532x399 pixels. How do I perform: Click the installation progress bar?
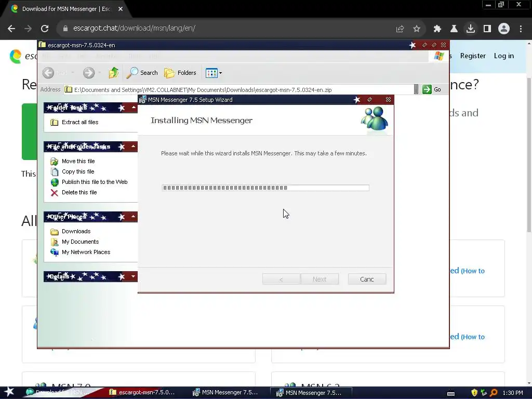click(265, 188)
